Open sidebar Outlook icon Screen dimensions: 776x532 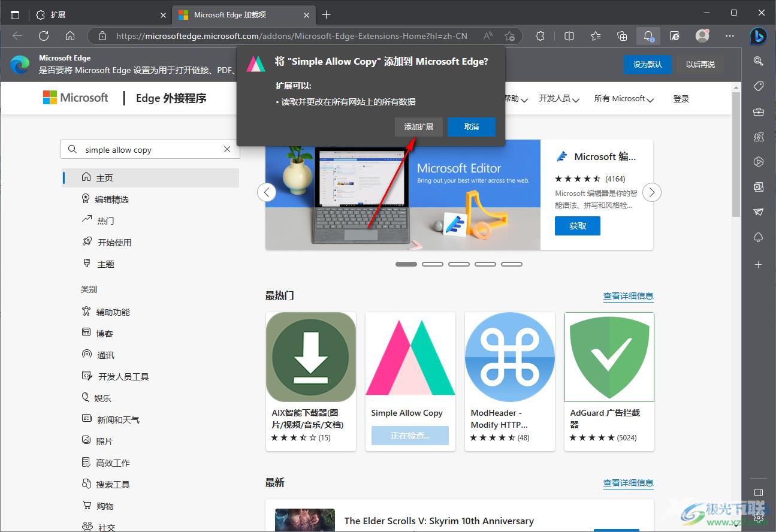(758, 187)
